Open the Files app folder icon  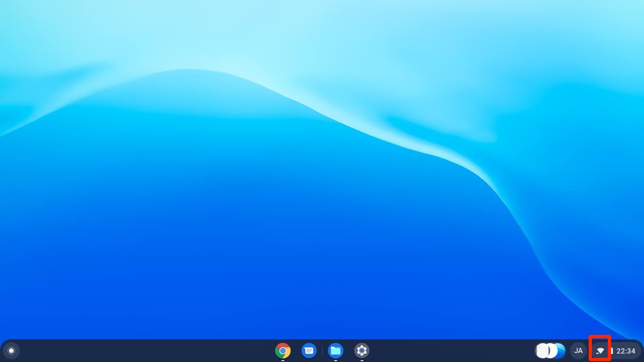[335, 351]
